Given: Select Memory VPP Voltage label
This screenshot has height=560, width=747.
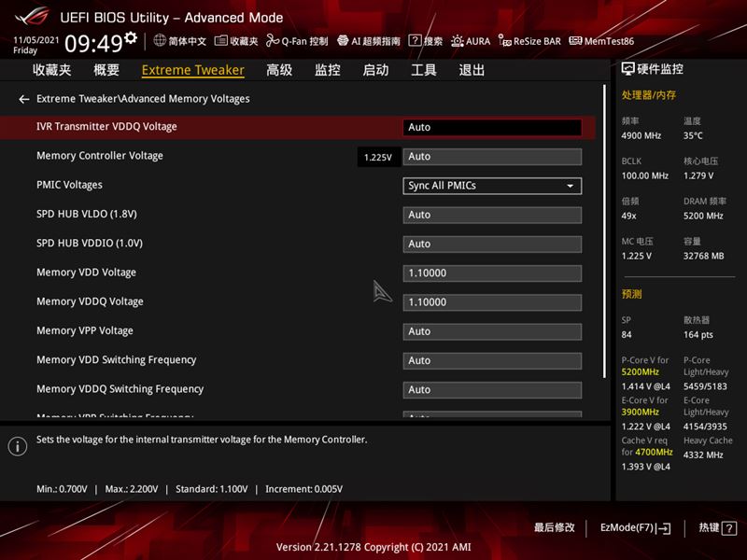Looking at the screenshot, I should (85, 330).
